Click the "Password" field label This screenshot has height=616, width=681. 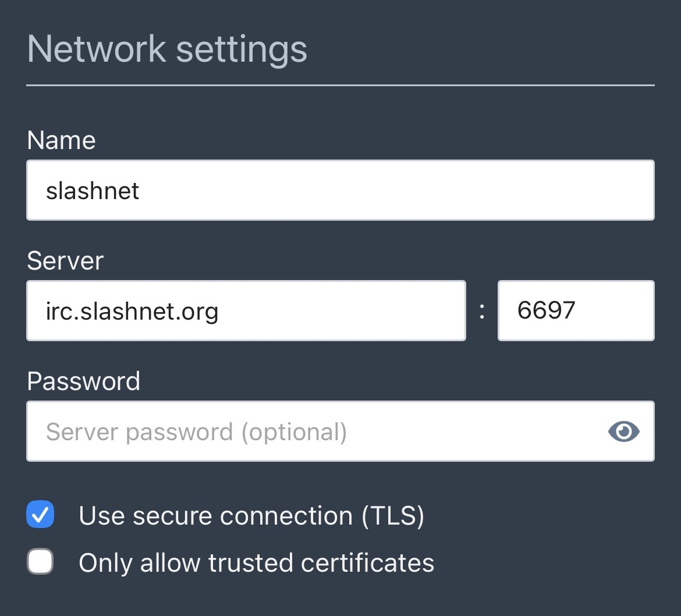tap(84, 381)
